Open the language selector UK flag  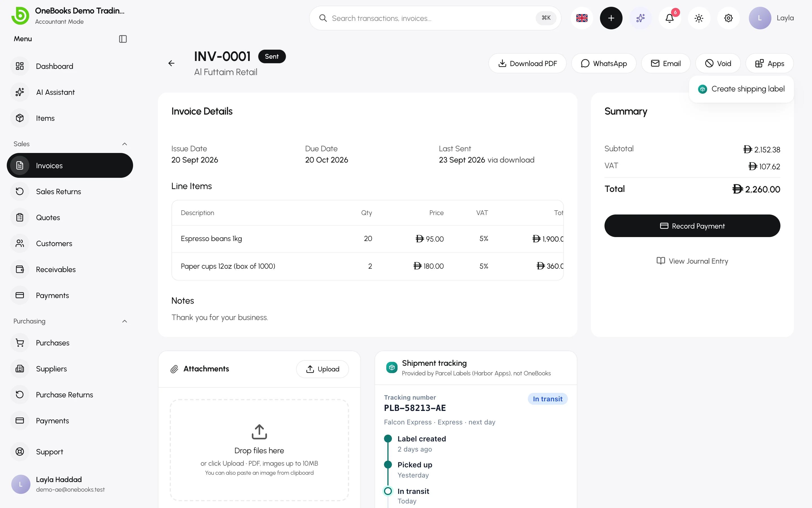tap(582, 18)
